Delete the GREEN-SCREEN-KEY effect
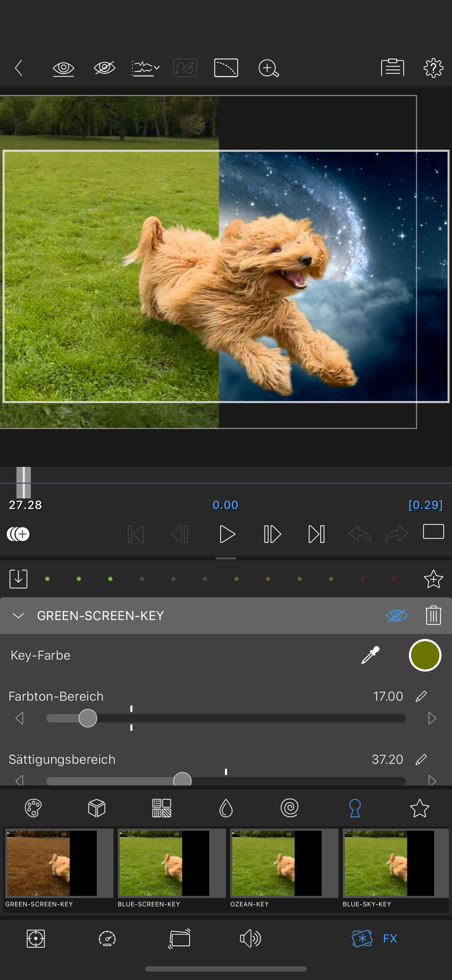Viewport: 452px width, 980px height. pos(433,615)
